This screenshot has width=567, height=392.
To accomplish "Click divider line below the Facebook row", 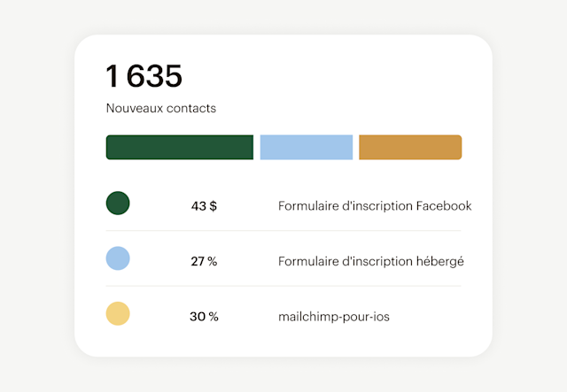I will tap(283, 231).
